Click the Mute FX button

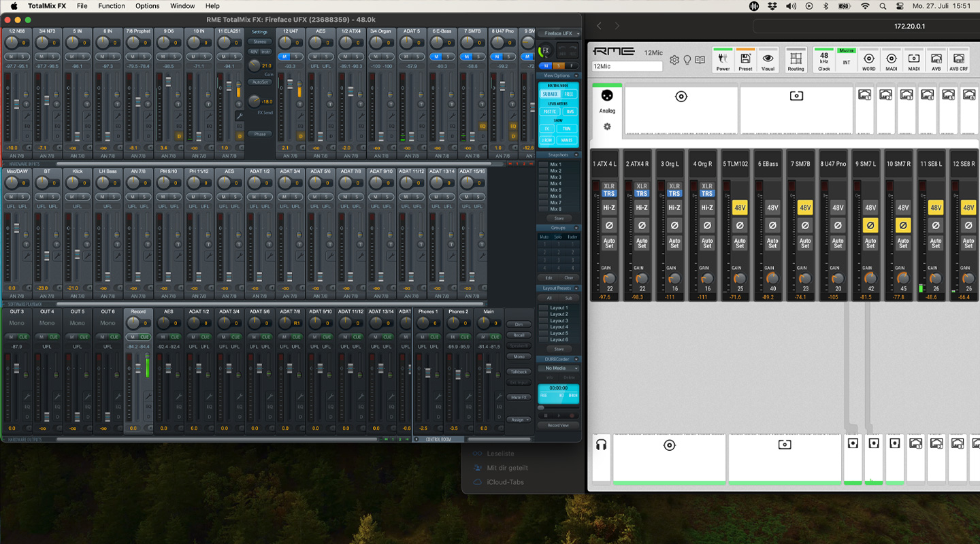pyautogui.click(x=519, y=397)
